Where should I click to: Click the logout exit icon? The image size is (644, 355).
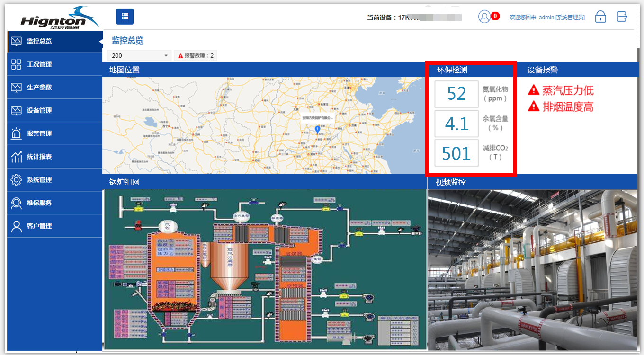click(x=622, y=17)
